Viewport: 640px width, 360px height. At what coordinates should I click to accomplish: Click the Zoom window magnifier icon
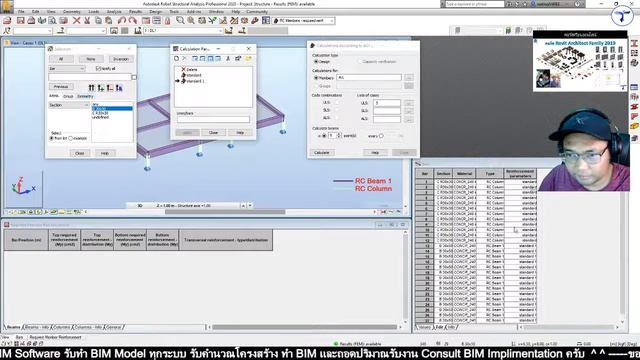(x=180, y=20)
